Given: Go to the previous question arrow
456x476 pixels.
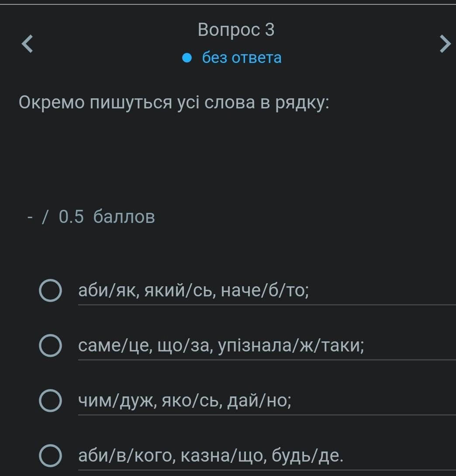Looking at the screenshot, I should point(28,44).
